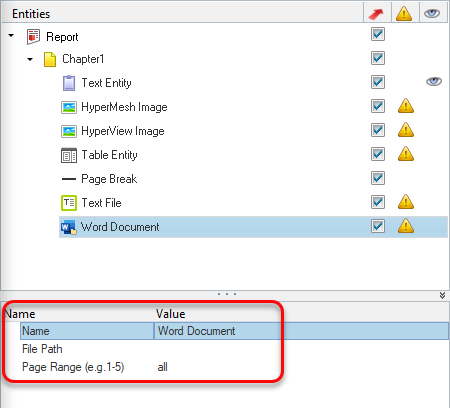This screenshot has height=408, width=450.
Task: Click the eye visibility column header icon
Action: 432,14
